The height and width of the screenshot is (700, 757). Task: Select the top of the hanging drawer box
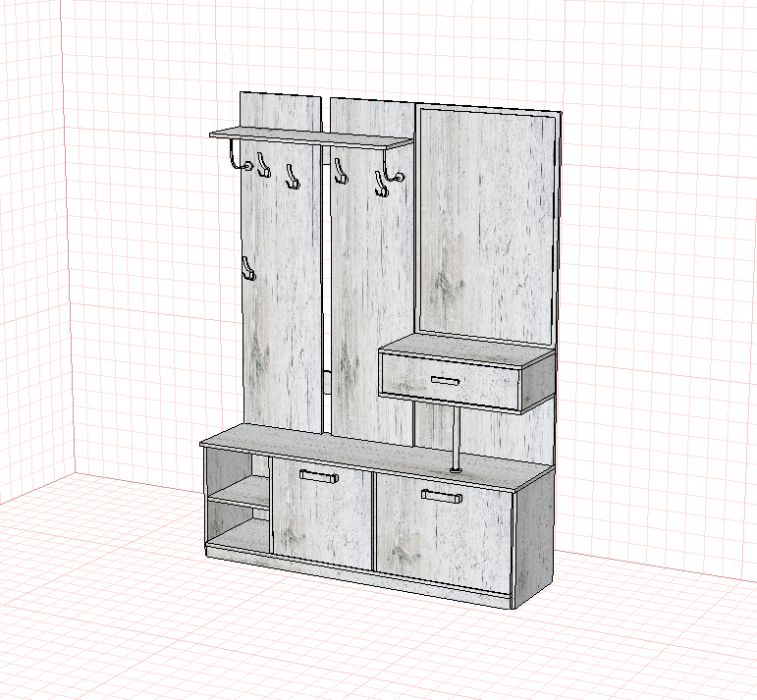coord(467,350)
